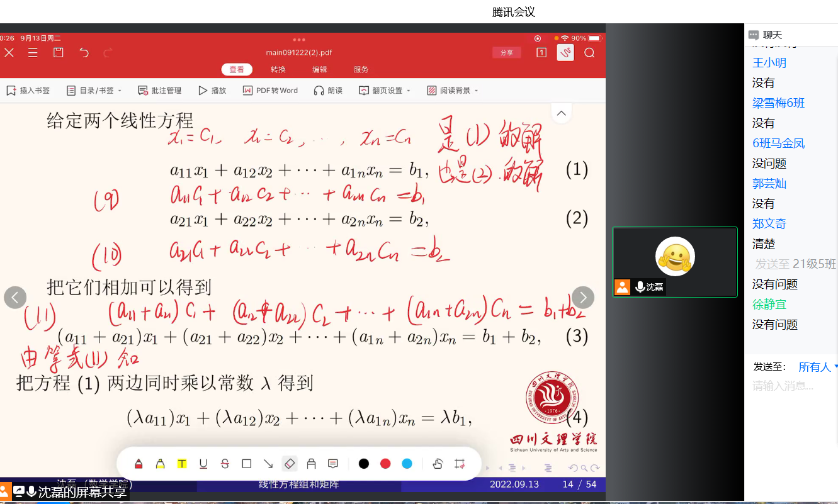
Task: Add a comment note annotation
Action: tap(333, 464)
